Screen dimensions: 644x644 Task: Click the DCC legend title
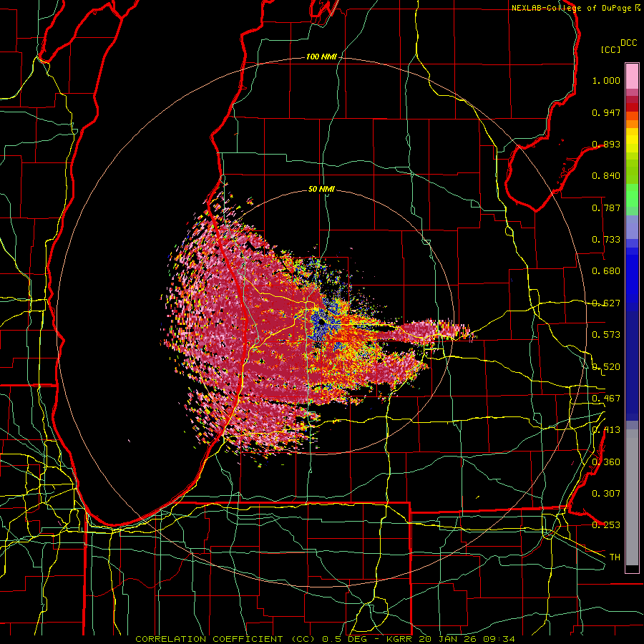point(629,43)
